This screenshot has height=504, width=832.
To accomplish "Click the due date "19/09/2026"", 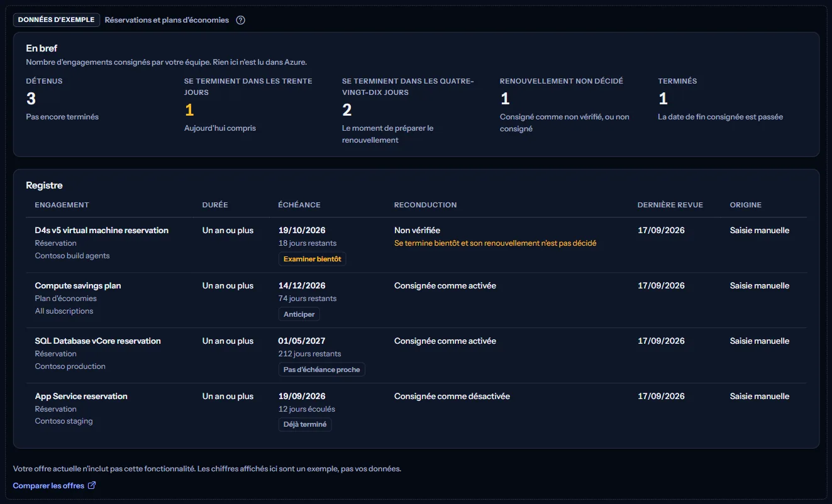I will pos(302,397).
